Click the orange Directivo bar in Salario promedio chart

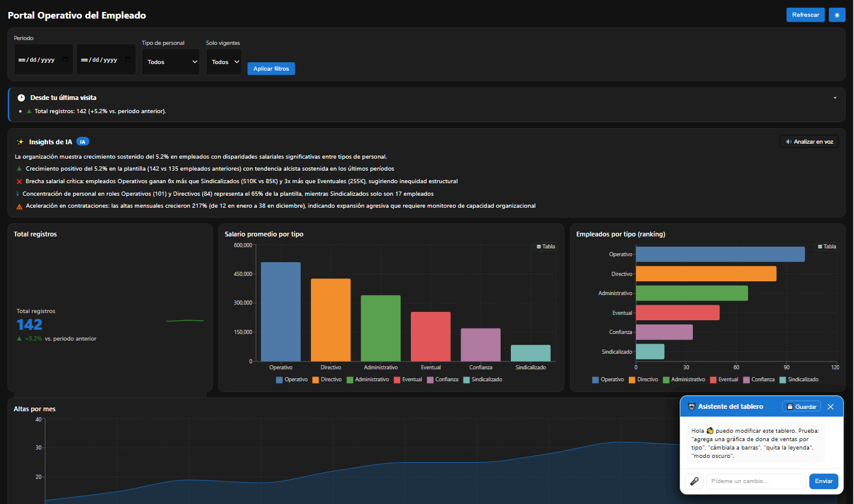click(x=331, y=320)
